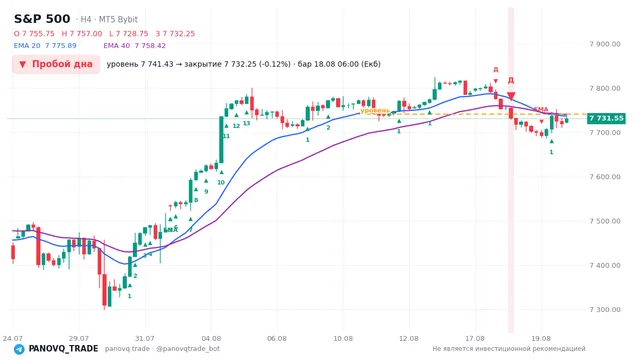Click the PANOVQ_TRADE channel name

point(63,349)
